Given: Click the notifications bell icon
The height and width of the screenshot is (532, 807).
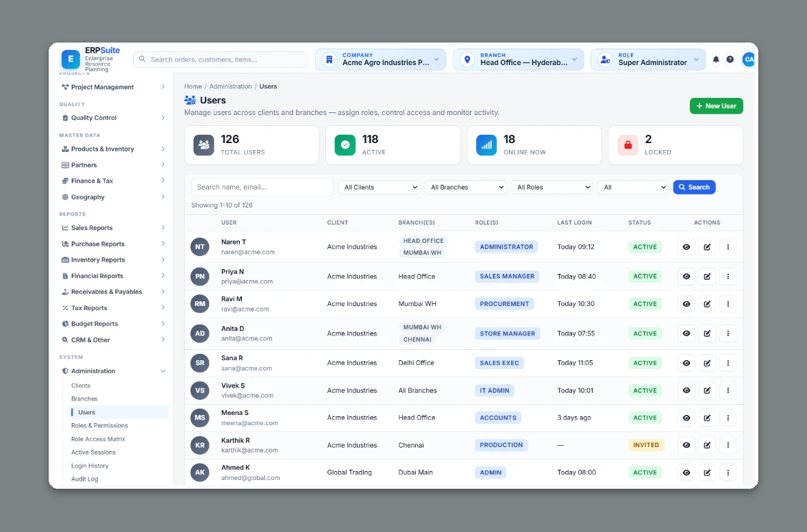Looking at the screenshot, I should click(716, 60).
